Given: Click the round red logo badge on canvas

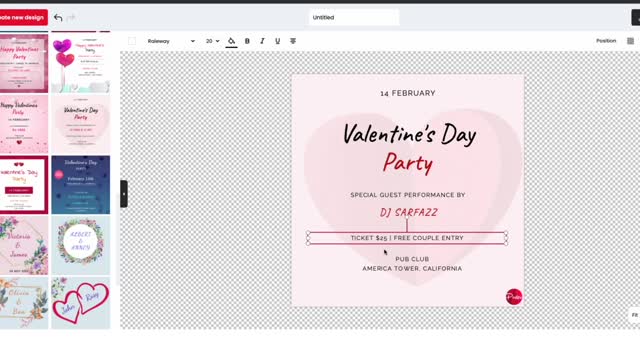Looking at the screenshot, I should coord(514,297).
